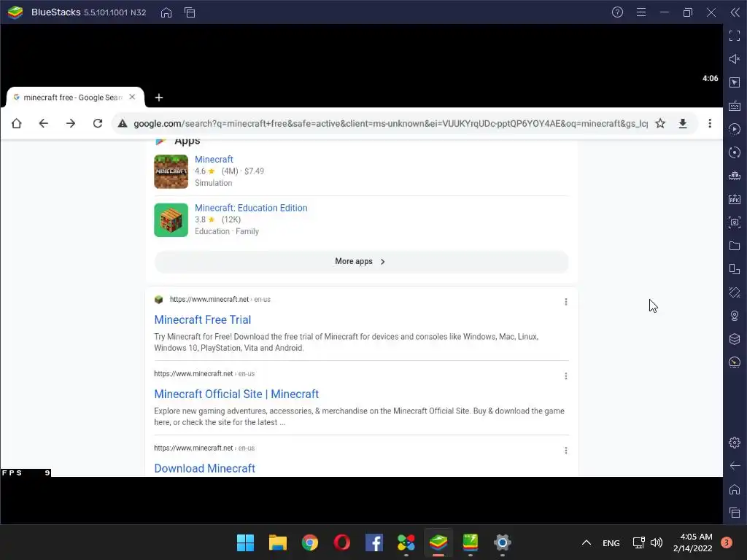Launch Opera from the taskbar
The image size is (747, 560).
point(342,542)
